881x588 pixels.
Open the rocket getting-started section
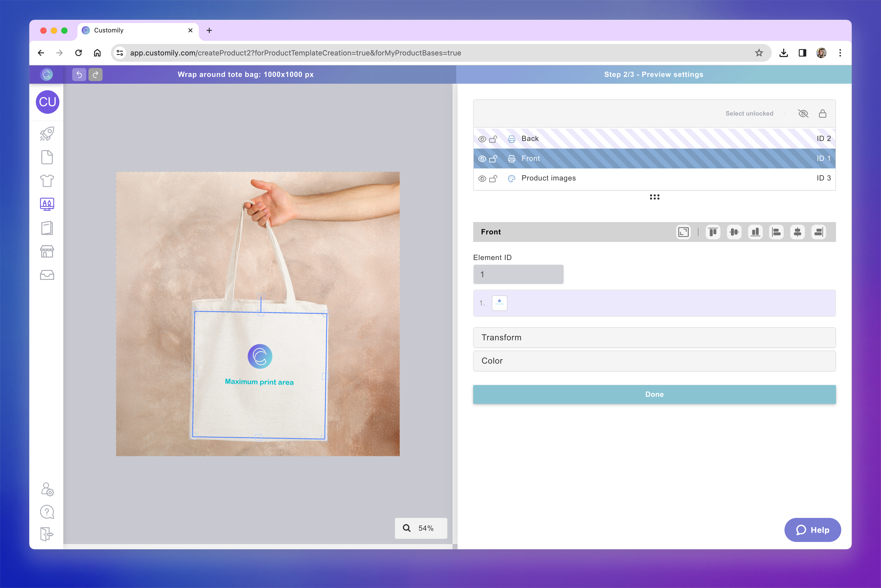[x=47, y=134]
